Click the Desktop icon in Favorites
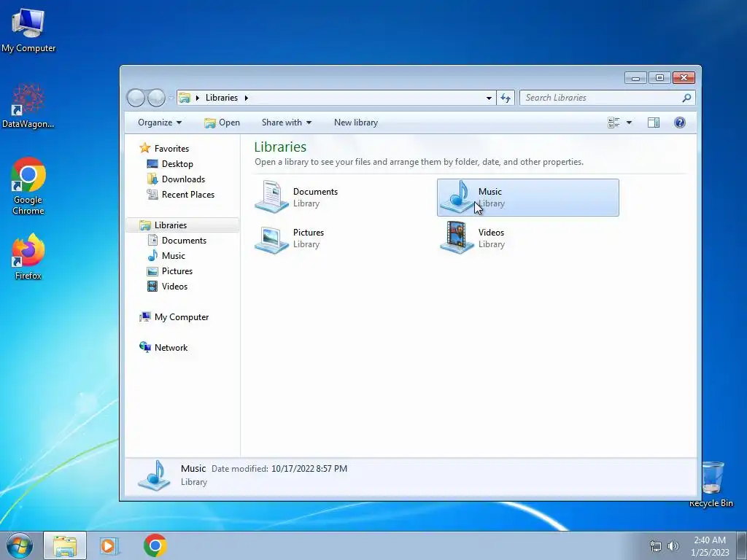 [x=152, y=164]
